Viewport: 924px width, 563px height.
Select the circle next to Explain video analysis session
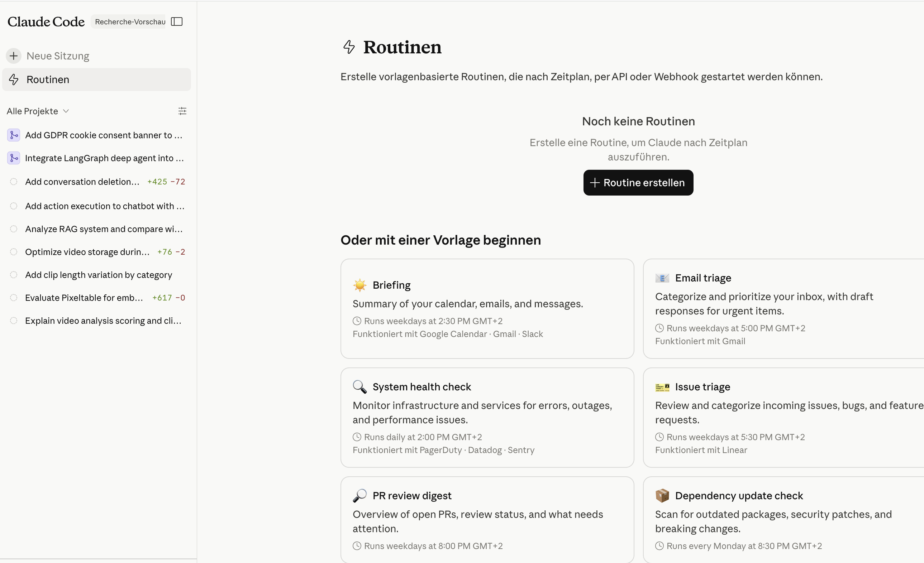14,321
